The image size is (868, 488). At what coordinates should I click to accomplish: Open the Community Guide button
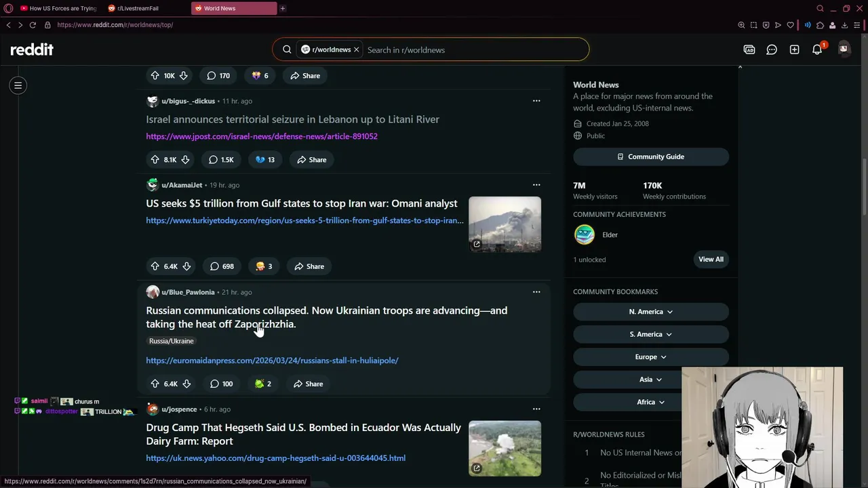pos(651,157)
